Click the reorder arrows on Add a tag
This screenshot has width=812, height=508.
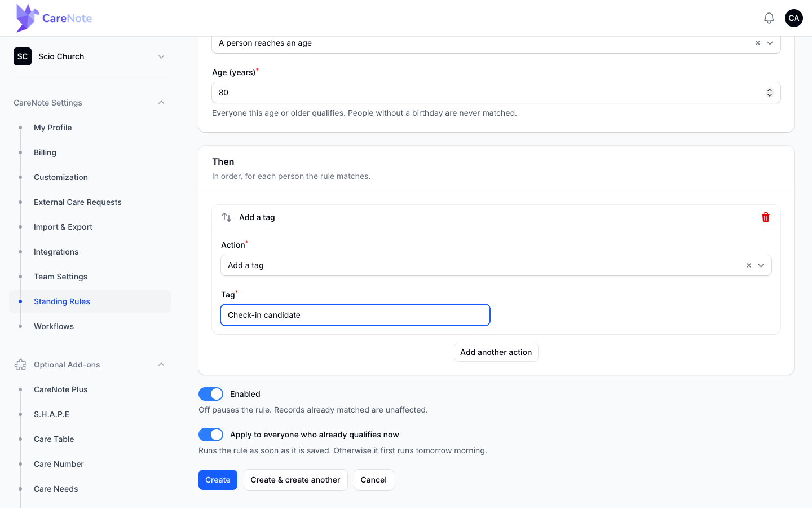[227, 217]
